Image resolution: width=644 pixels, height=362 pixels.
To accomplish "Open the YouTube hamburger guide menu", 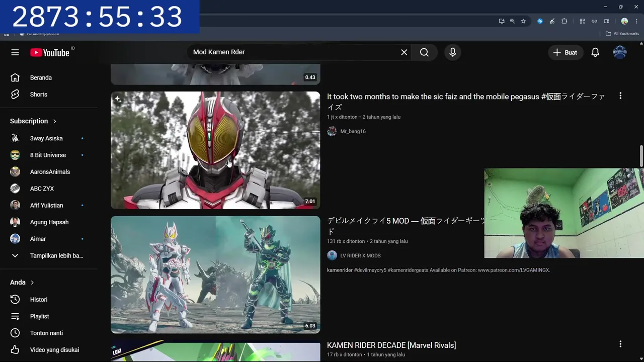I will point(15,52).
